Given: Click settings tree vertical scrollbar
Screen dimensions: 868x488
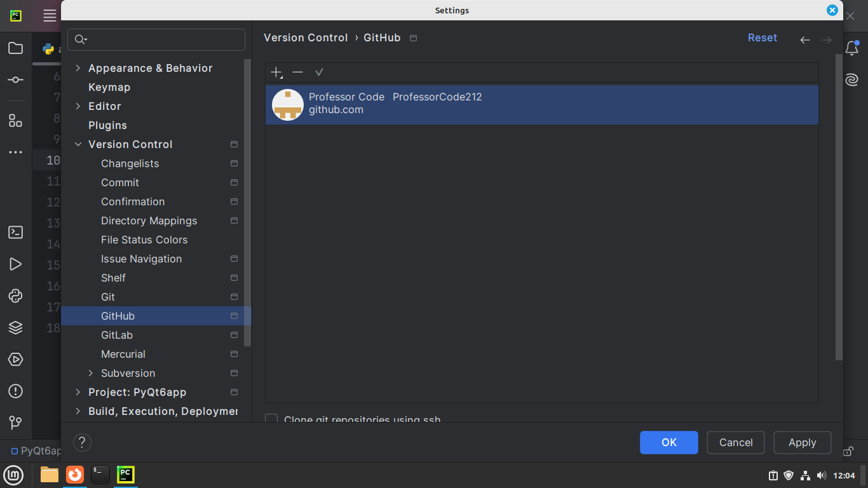Looking at the screenshot, I should [248, 203].
